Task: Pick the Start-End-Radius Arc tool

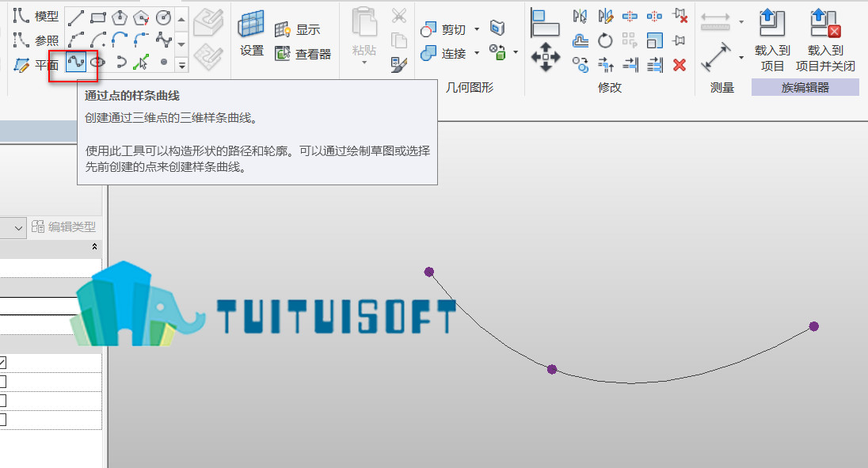Action: (x=76, y=40)
